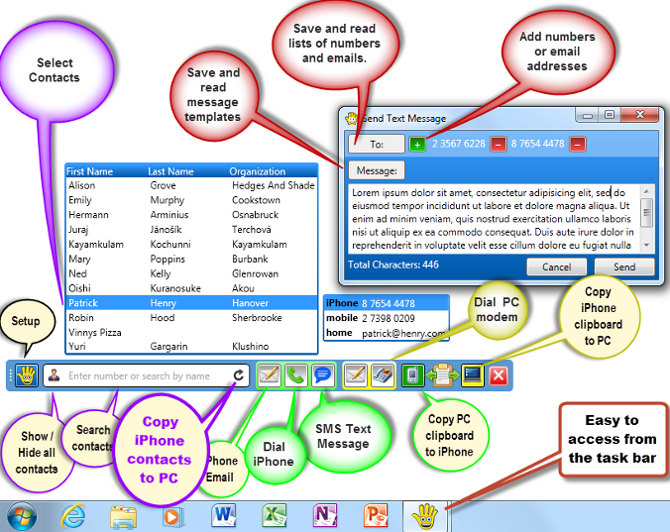Select the iPhone 8 7654 4478 number row

[x=386, y=303]
